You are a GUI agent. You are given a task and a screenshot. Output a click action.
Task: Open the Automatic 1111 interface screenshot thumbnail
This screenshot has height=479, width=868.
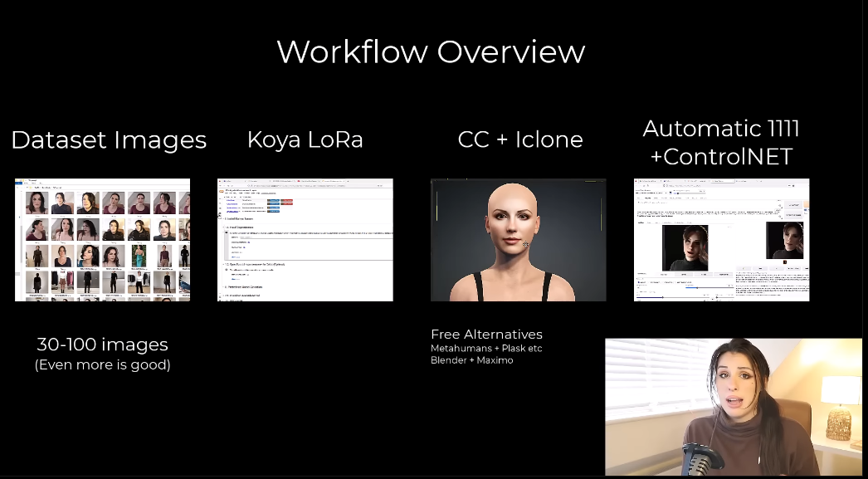721,240
